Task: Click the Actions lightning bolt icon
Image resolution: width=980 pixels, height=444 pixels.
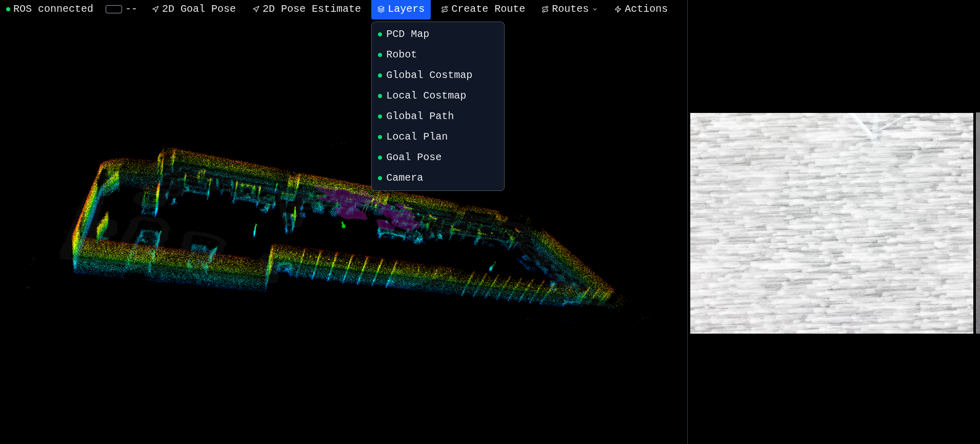Action: tap(618, 9)
